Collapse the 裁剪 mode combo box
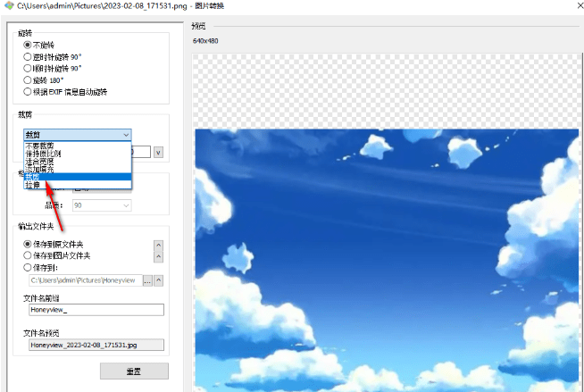584x392 pixels. tap(78, 134)
